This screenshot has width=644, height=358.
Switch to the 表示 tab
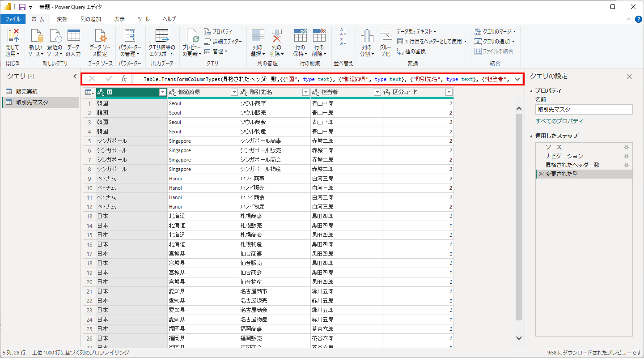[119, 19]
